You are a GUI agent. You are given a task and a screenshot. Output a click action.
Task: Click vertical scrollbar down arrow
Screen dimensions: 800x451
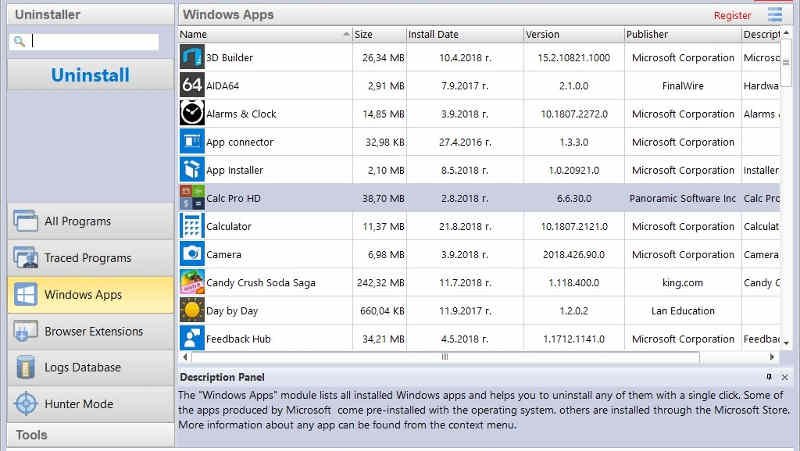[786, 343]
